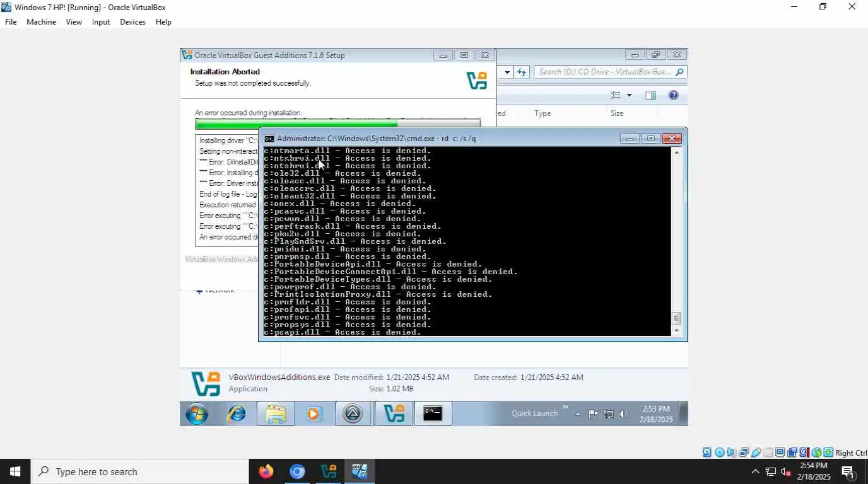This screenshot has width=868, height=484.
Task: Show hidden icons in Windows 7 tray
Action: click(x=578, y=414)
